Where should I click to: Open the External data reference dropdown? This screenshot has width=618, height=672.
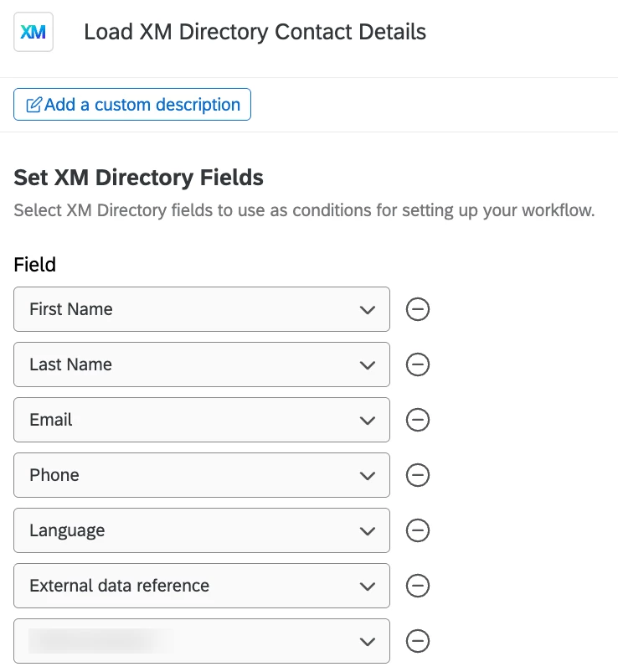click(x=202, y=586)
